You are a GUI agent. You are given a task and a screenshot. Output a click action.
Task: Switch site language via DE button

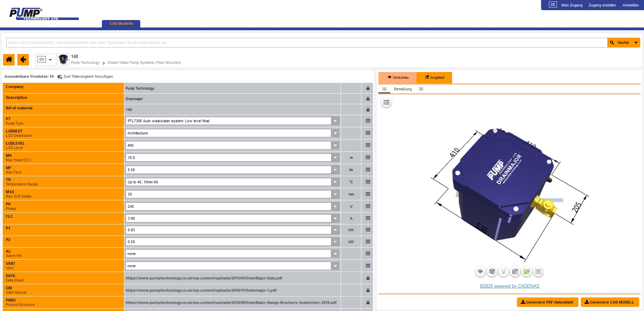pos(553,5)
